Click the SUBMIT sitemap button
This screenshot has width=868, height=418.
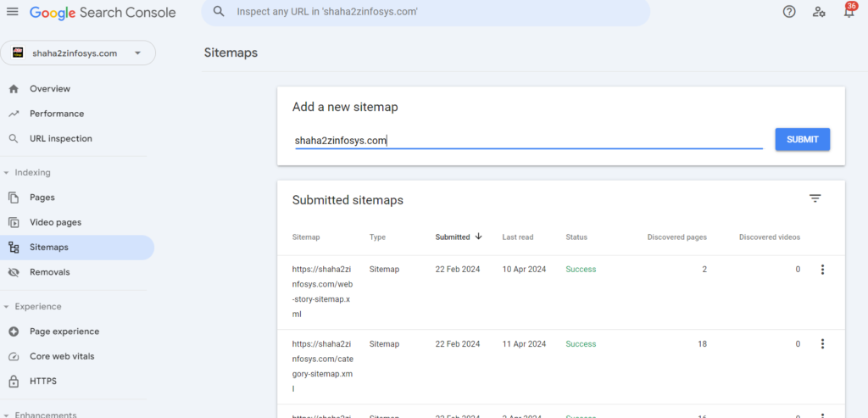[x=802, y=140]
